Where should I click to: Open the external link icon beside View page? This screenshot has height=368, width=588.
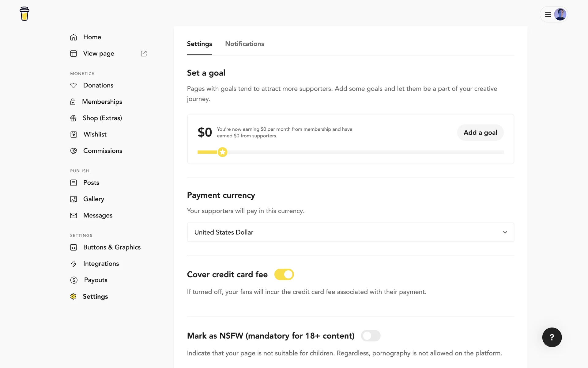pyautogui.click(x=144, y=54)
